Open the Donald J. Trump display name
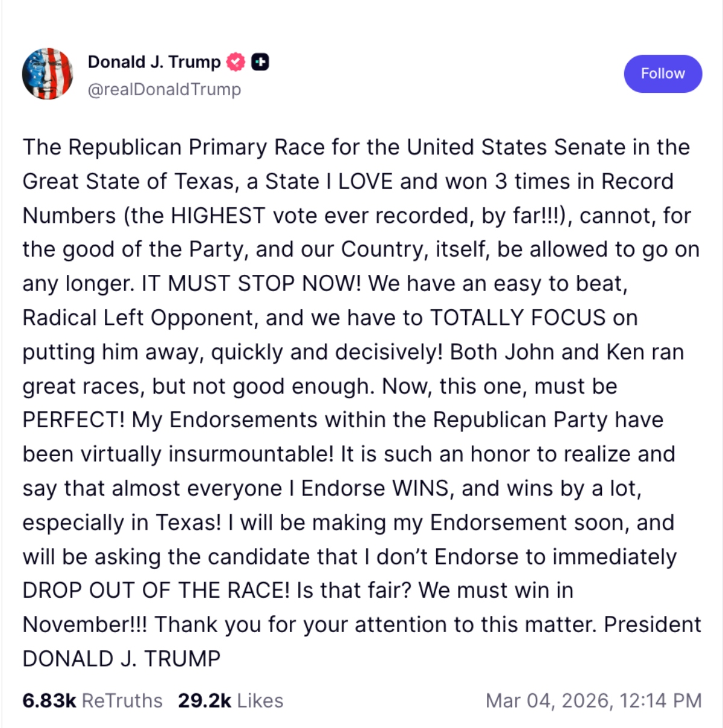Image resolution: width=723 pixels, height=728 pixels. 154,62
